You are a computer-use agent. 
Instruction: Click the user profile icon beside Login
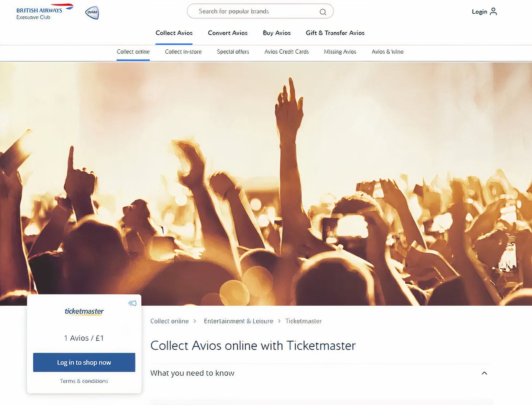click(x=494, y=11)
